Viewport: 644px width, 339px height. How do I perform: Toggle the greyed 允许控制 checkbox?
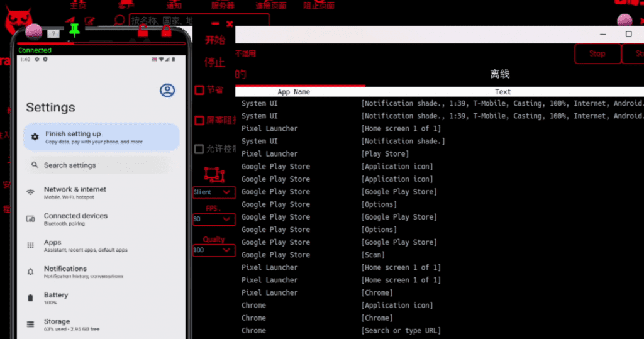pos(199,149)
